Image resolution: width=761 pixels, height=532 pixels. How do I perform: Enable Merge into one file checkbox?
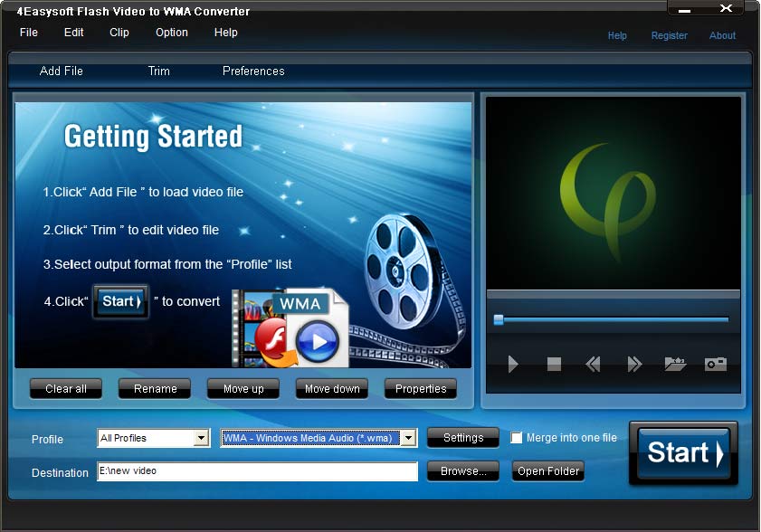[x=517, y=438]
